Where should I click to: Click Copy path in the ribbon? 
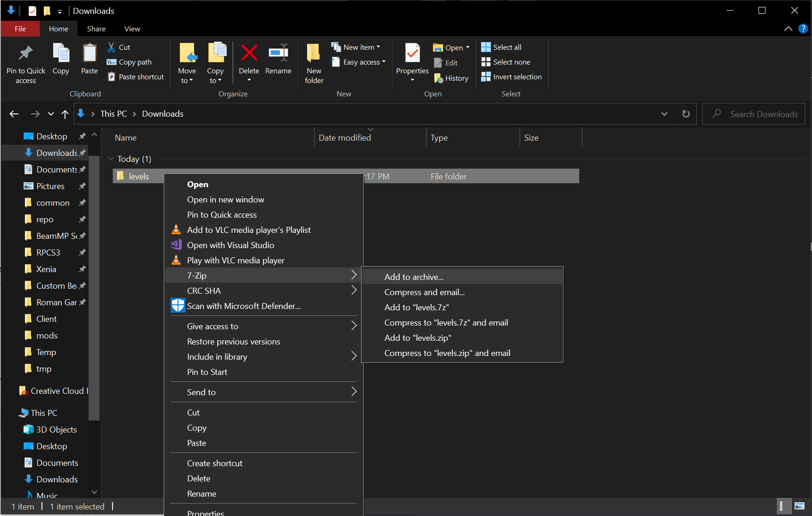click(x=129, y=62)
